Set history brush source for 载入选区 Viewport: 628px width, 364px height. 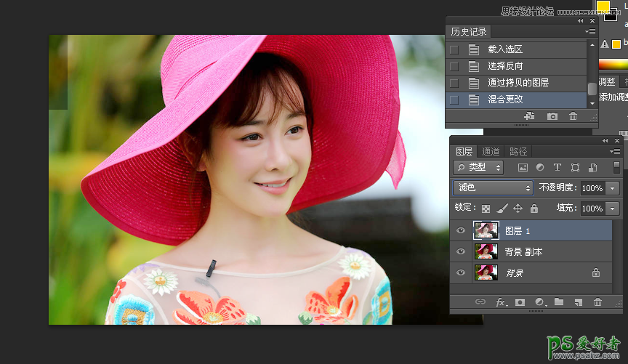454,49
